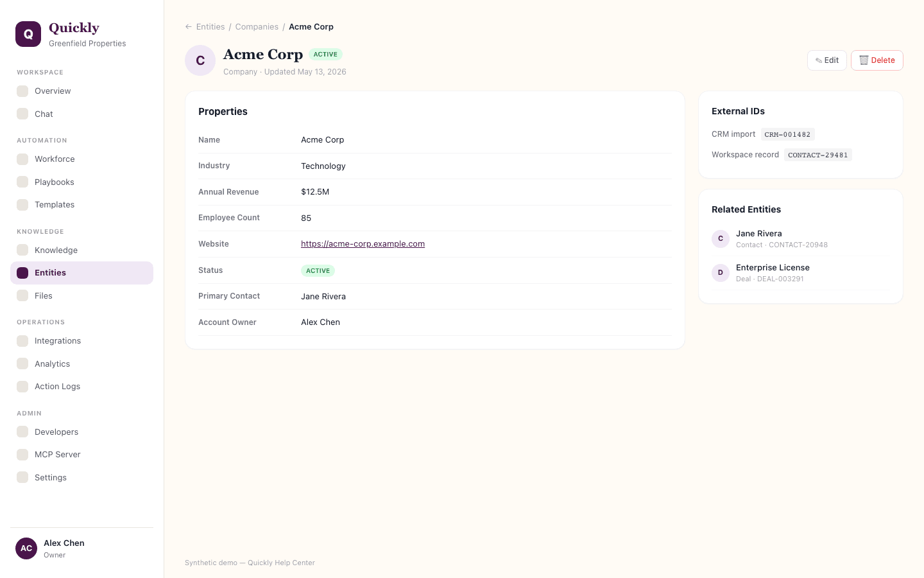This screenshot has width=924, height=578.
Task: Open Developers menu label
Action: (x=56, y=432)
